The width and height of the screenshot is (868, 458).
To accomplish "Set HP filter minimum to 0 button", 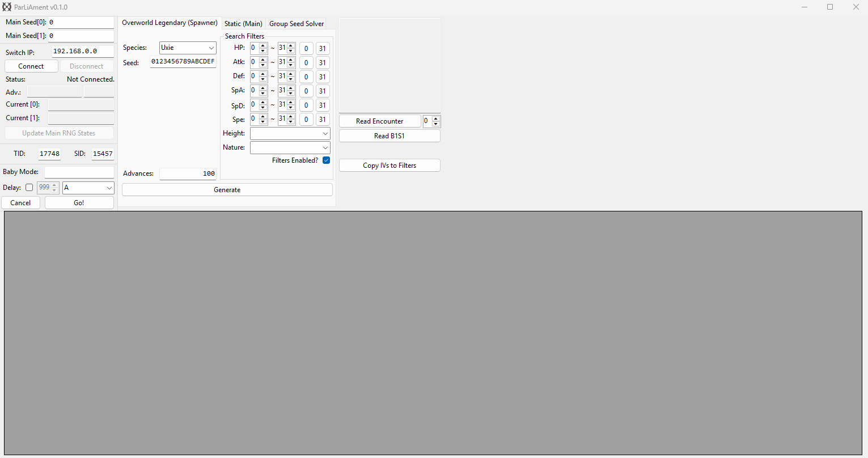I will point(306,49).
